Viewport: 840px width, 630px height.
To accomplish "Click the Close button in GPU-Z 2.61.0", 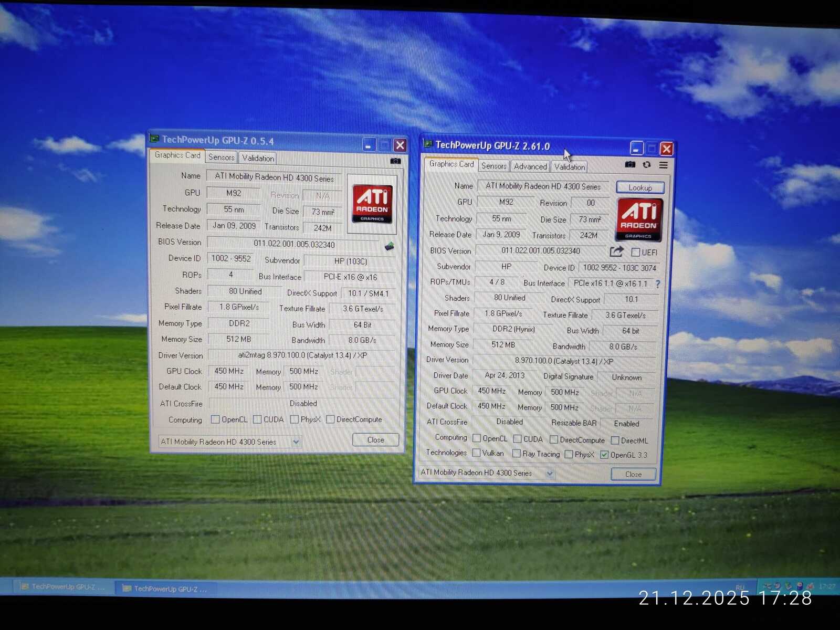I will 633,474.
